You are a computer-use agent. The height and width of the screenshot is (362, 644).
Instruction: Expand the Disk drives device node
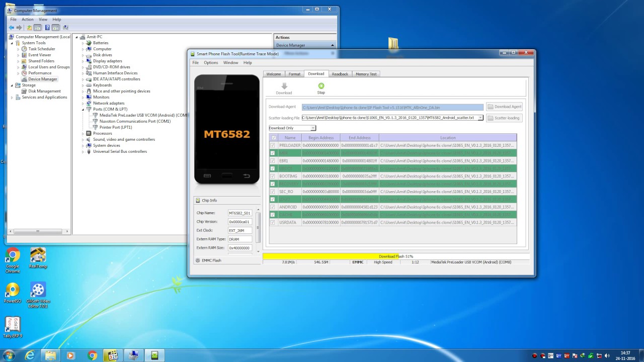[x=83, y=55]
